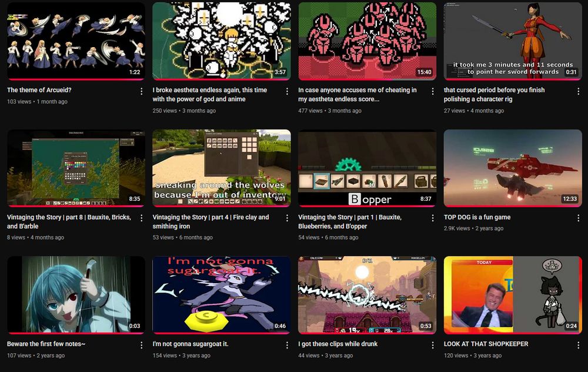Open title 'Beware the first few notes~'
The image size is (588, 372).
pyautogui.click(x=46, y=344)
